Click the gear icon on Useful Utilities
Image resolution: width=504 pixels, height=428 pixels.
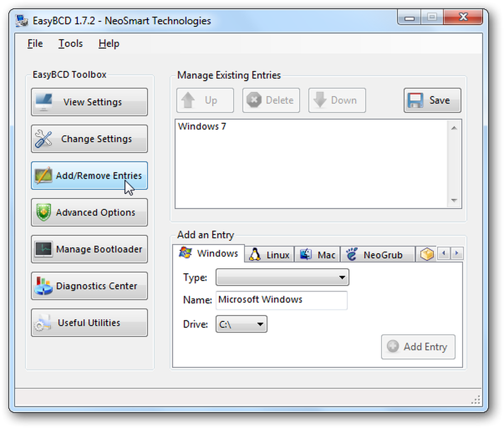pyautogui.click(x=43, y=323)
